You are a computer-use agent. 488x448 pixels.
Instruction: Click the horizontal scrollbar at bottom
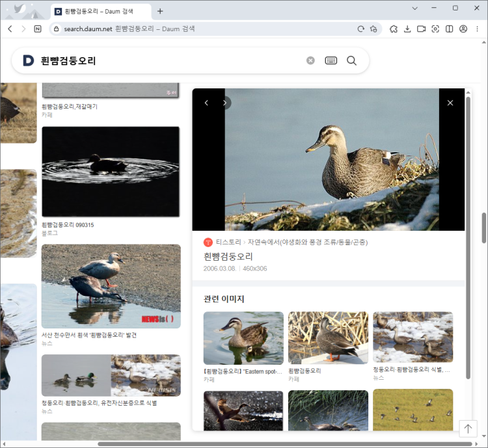pyautogui.click(x=260, y=444)
